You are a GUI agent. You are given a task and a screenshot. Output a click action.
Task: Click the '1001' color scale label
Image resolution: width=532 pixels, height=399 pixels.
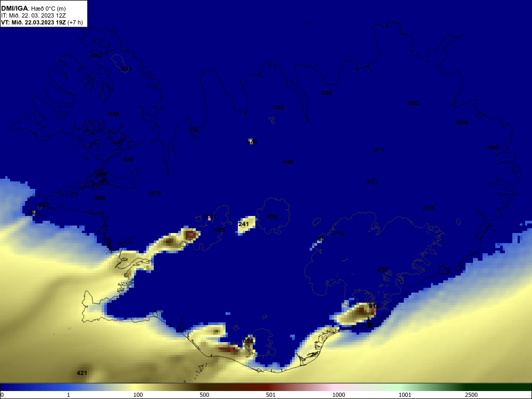click(405, 395)
